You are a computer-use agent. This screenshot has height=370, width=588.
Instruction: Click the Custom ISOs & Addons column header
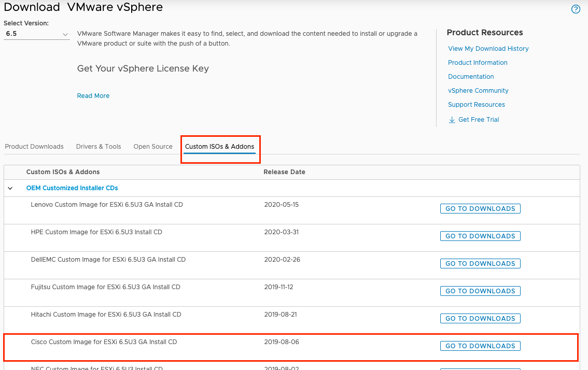pos(63,172)
